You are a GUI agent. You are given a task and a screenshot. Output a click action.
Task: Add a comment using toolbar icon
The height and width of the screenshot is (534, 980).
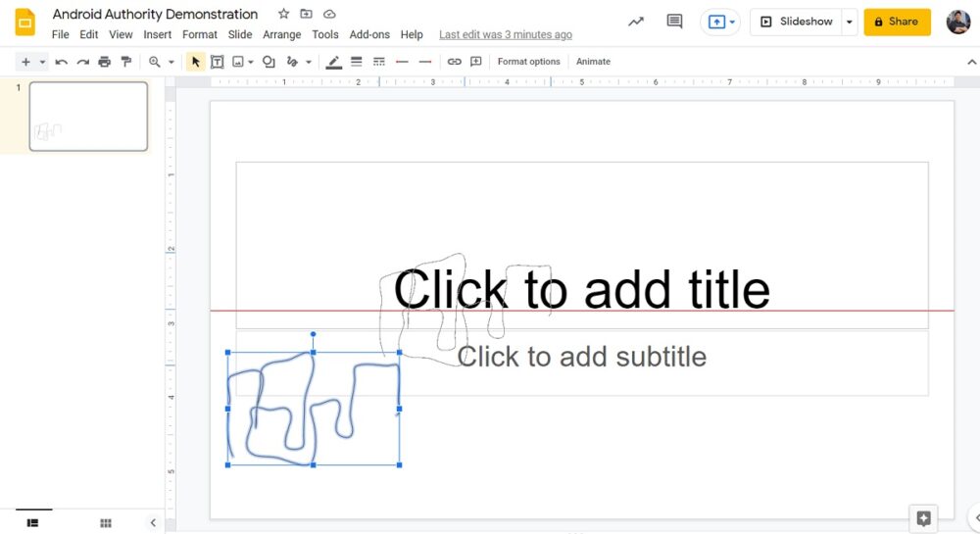[x=476, y=62]
